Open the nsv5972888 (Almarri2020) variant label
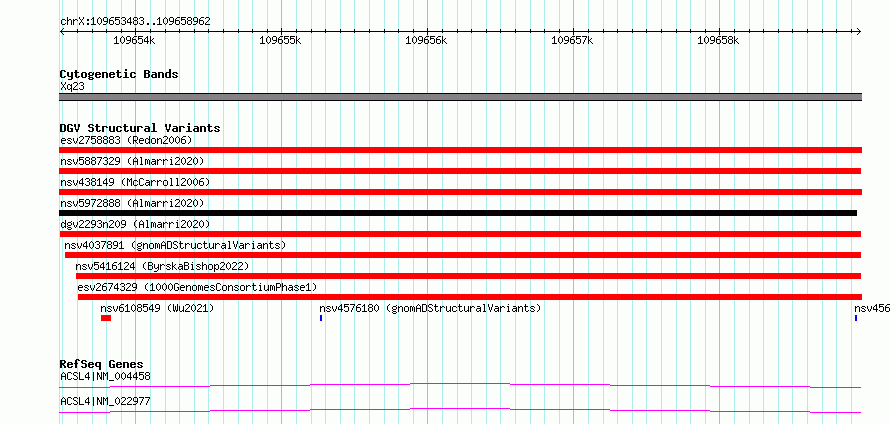 click(x=132, y=203)
